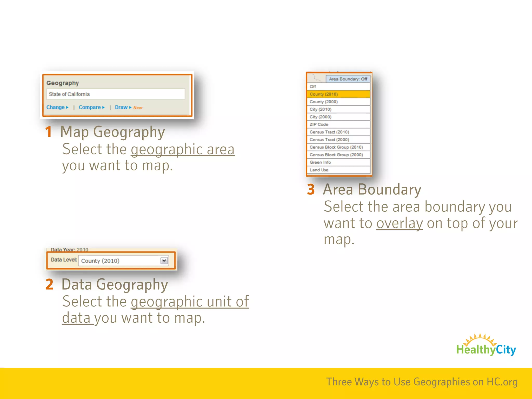532x399 pixels.
Task: Click the State of California geography field
Action: (116, 94)
